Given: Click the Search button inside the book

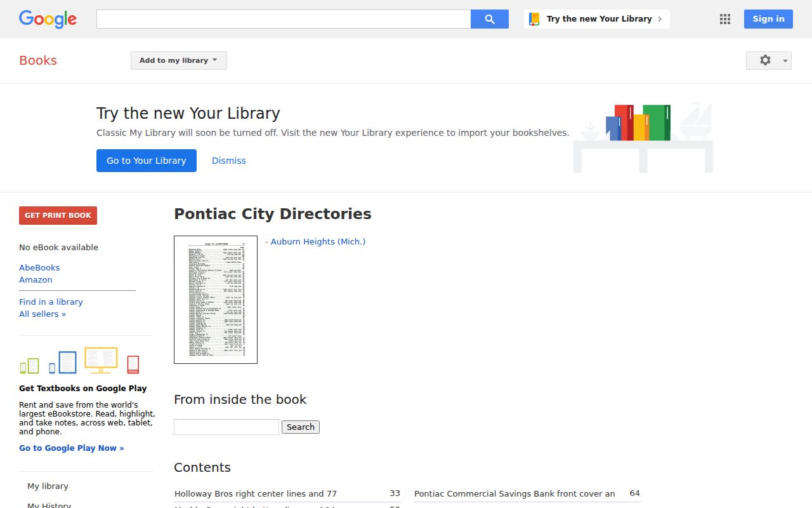Looking at the screenshot, I should (x=301, y=427).
